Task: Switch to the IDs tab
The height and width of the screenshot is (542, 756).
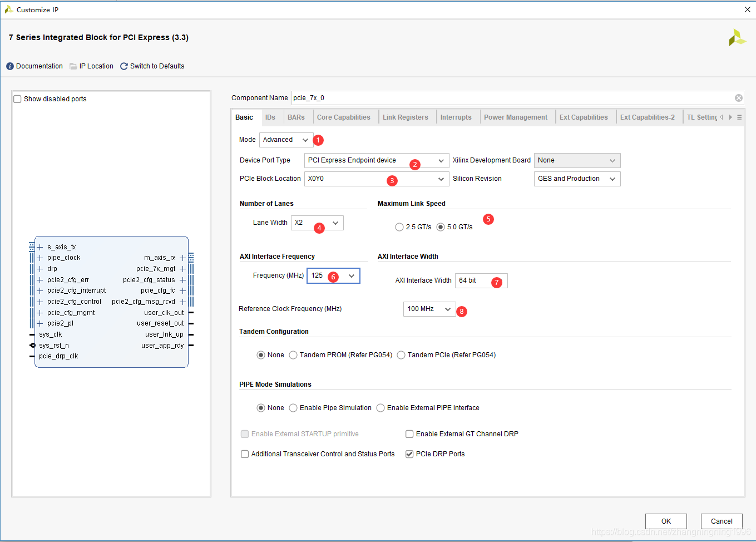Action: (x=270, y=117)
